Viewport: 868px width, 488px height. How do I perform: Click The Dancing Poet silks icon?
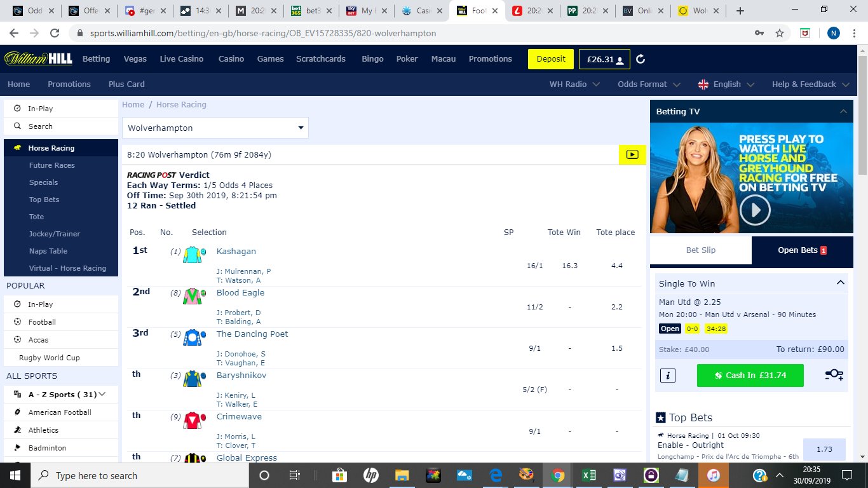(194, 337)
